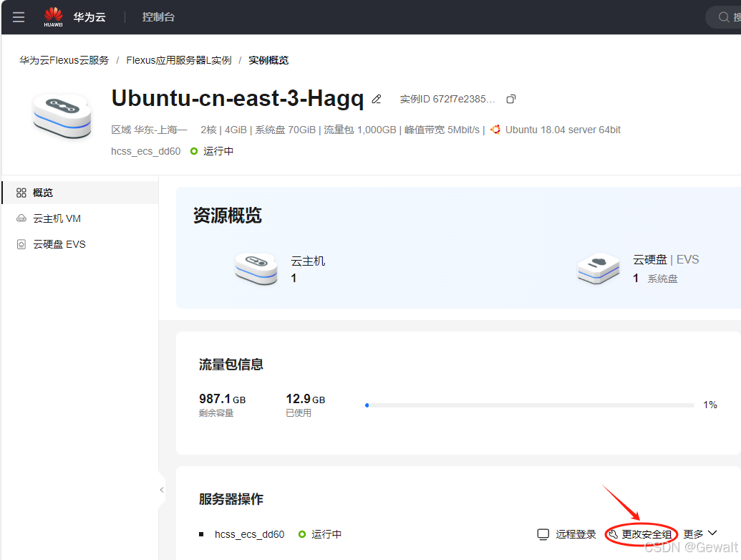
Task: Click the 实例概览 breadcrumb text
Action: click(x=268, y=60)
